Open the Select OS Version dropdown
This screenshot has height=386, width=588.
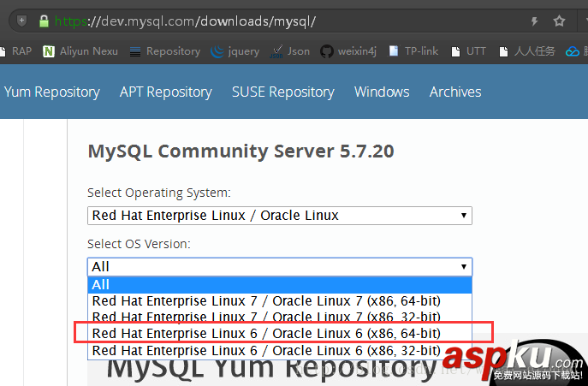pos(280,267)
